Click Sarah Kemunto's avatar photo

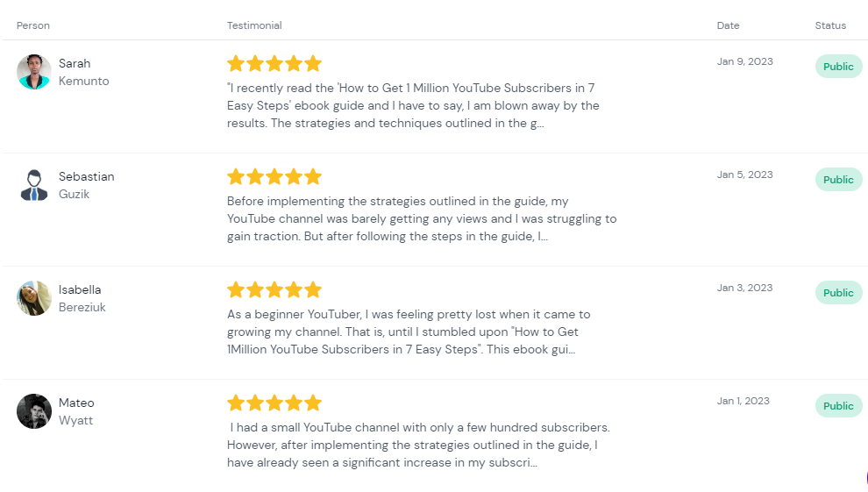[x=34, y=72]
